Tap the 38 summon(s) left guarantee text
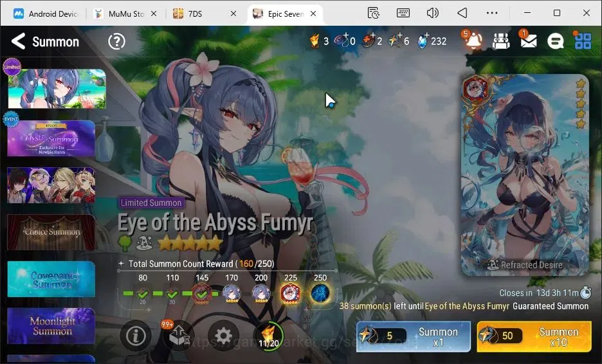 [464, 306]
